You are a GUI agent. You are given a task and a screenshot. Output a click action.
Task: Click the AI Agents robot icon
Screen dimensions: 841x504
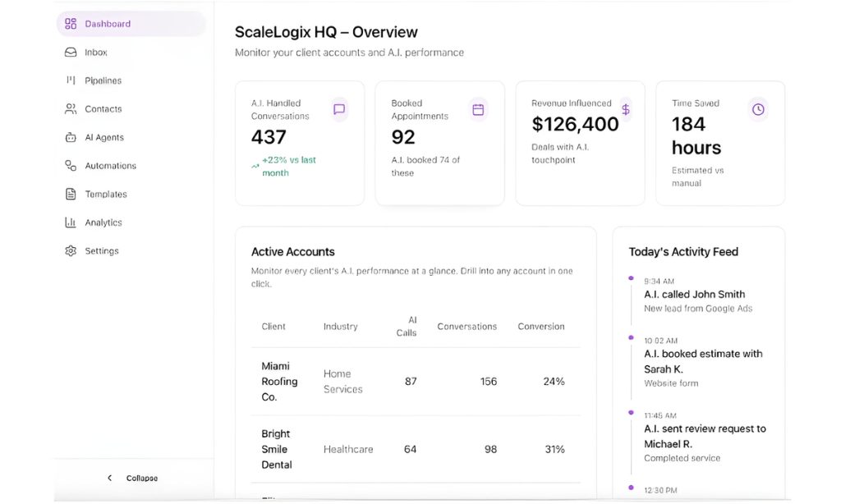tap(71, 138)
